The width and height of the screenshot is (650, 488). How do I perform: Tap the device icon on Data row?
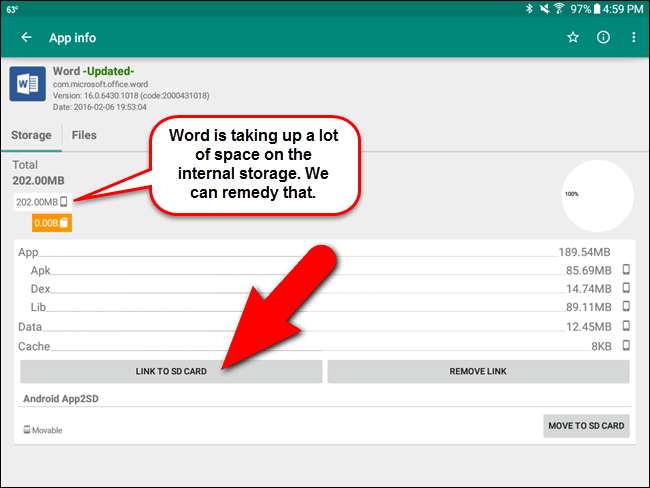coord(626,326)
